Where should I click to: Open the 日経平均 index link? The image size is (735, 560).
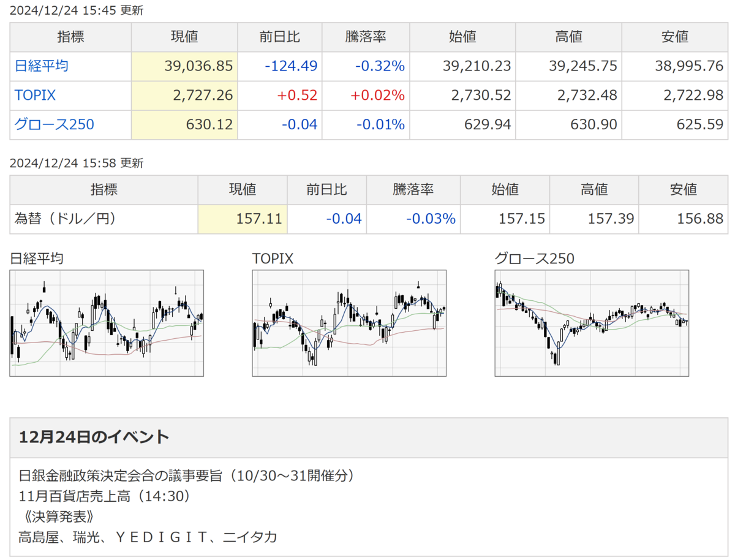click(42, 66)
